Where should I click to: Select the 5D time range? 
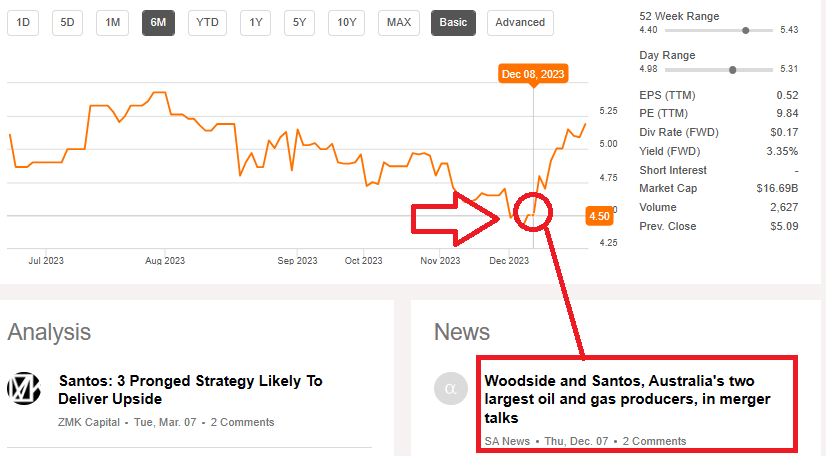click(x=68, y=22)
